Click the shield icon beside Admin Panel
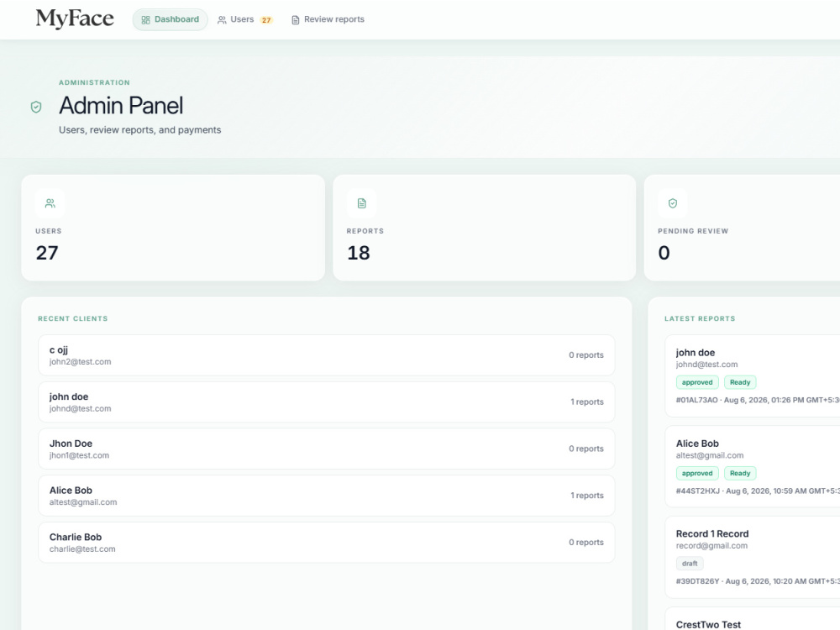Viewport: 840px width, 630px height. pos(36,108)
